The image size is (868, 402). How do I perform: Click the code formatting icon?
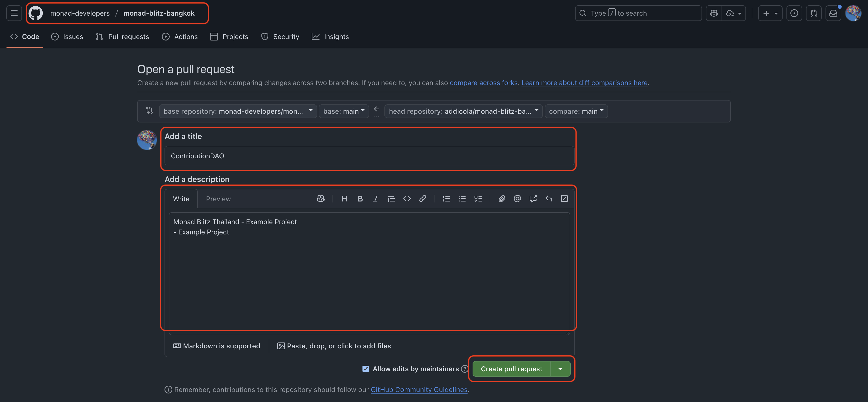(407, 199)
